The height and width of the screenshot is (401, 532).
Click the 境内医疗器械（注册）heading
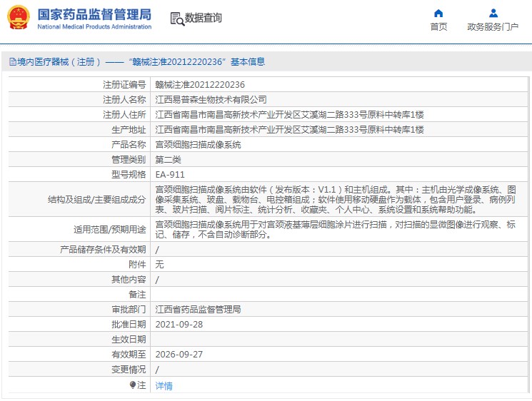[59, 61]
